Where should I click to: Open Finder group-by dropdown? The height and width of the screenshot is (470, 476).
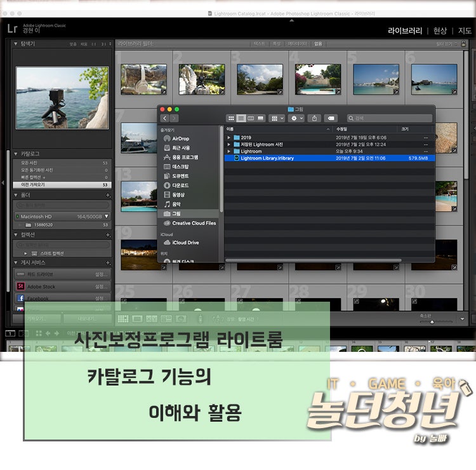click(x=277, y=118)
